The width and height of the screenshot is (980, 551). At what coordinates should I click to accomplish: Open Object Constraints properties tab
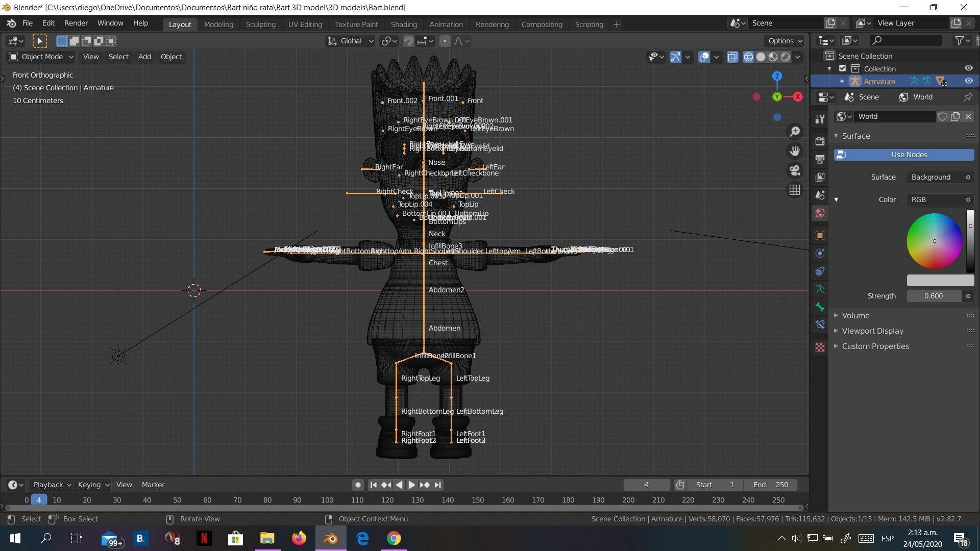click(820, 271)
